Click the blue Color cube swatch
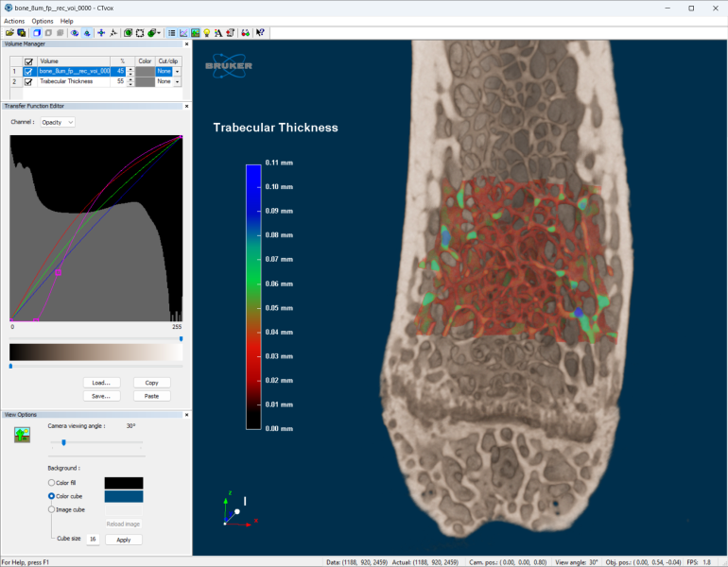Viewport: 728px width, 567px height. (x=123, y=496)
